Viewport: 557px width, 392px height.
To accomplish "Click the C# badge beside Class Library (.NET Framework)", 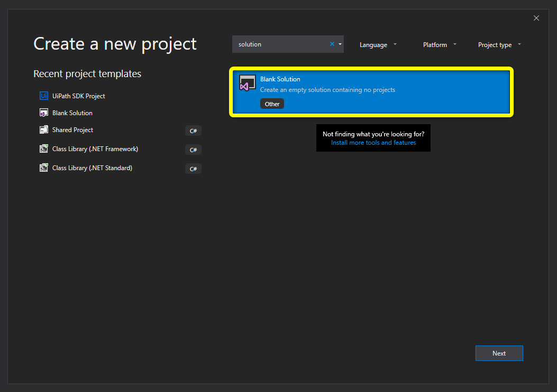I will [193, 150].
